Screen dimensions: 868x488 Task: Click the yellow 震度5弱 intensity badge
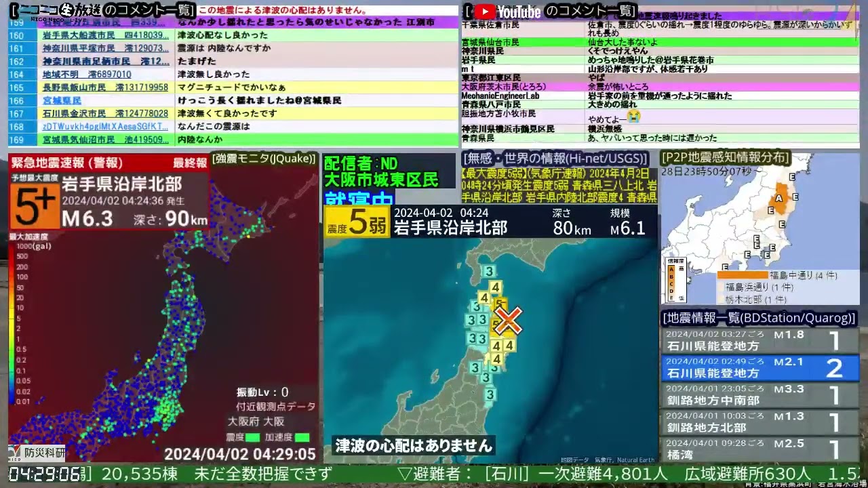[x=357, y=221]
